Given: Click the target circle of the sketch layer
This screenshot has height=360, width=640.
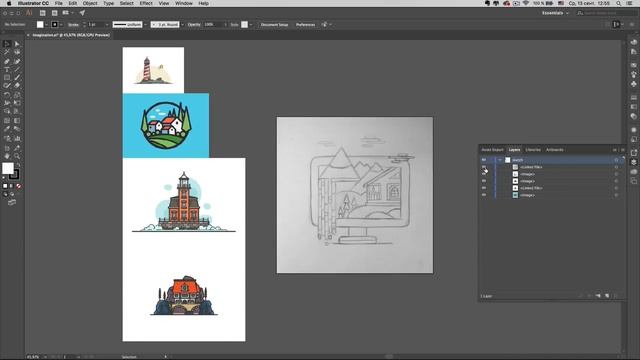Looking at the screenshot, I should [616, 160].
